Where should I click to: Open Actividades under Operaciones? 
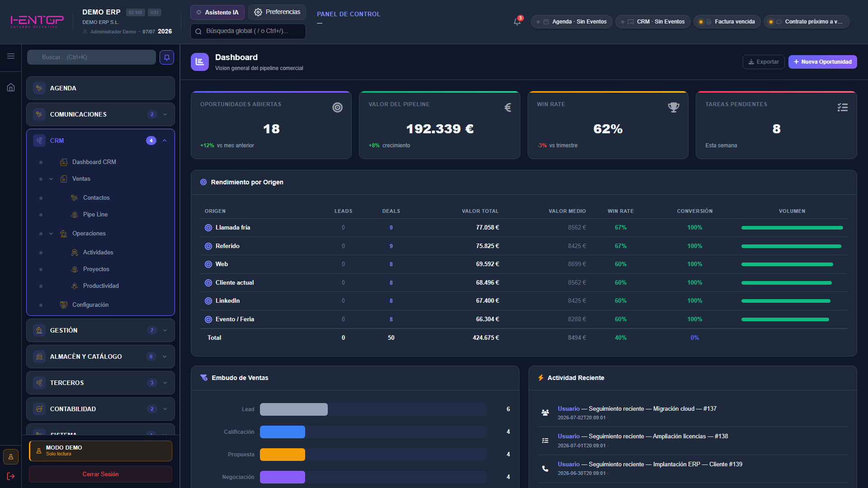tap(98, 252)
